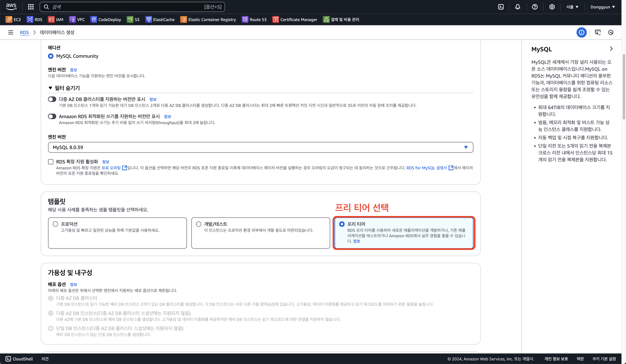The height and width of the screenshot is (364, 626).
Task: Select 개발/테스트 template option
Action: click(261, 233)
